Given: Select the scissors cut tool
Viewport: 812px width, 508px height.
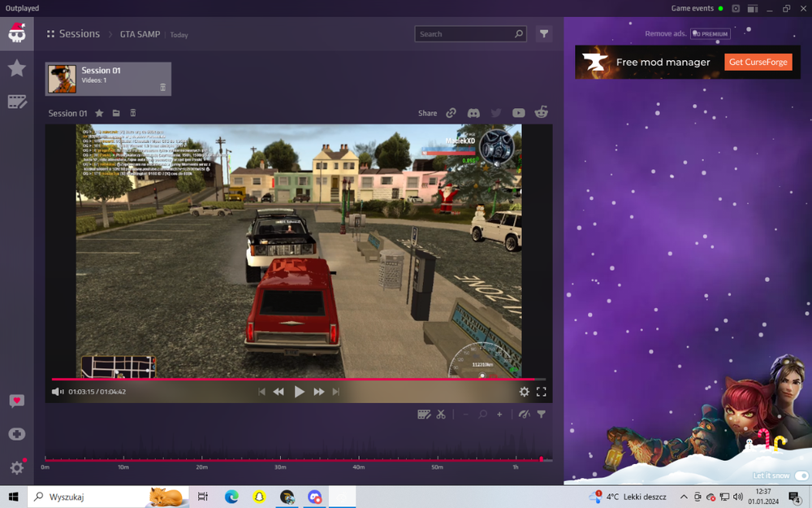Looking at the screenshot, I should 441,415.
